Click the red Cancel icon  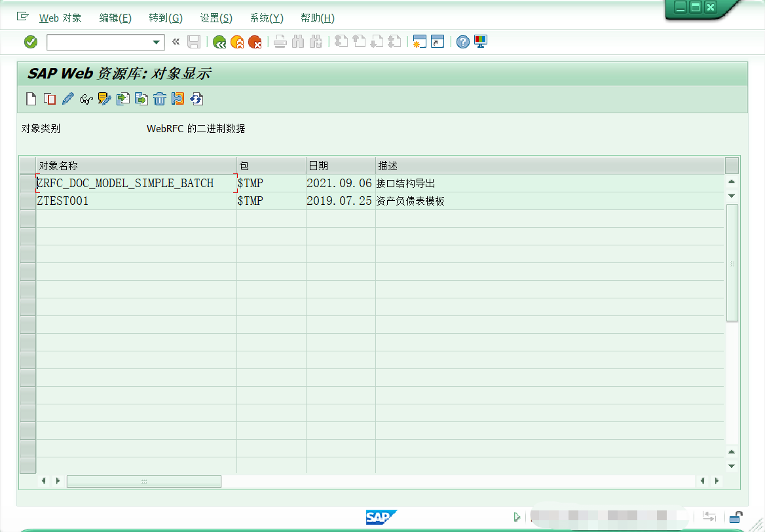pyautogui.click(x=255, y=43)
